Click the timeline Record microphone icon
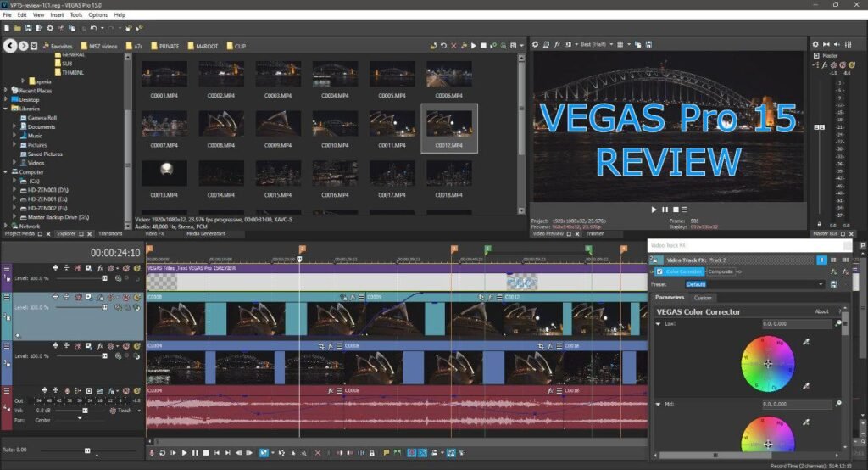 [x=152, y=453]
